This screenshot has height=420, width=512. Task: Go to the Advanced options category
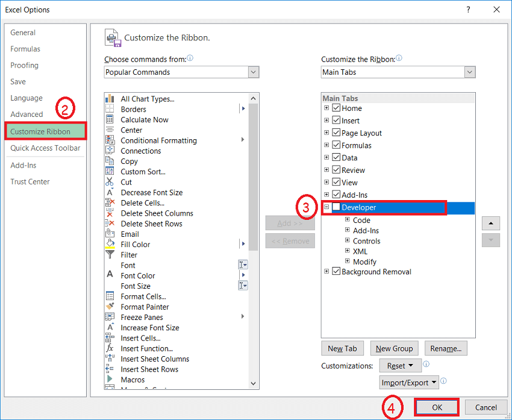(27, 114)
